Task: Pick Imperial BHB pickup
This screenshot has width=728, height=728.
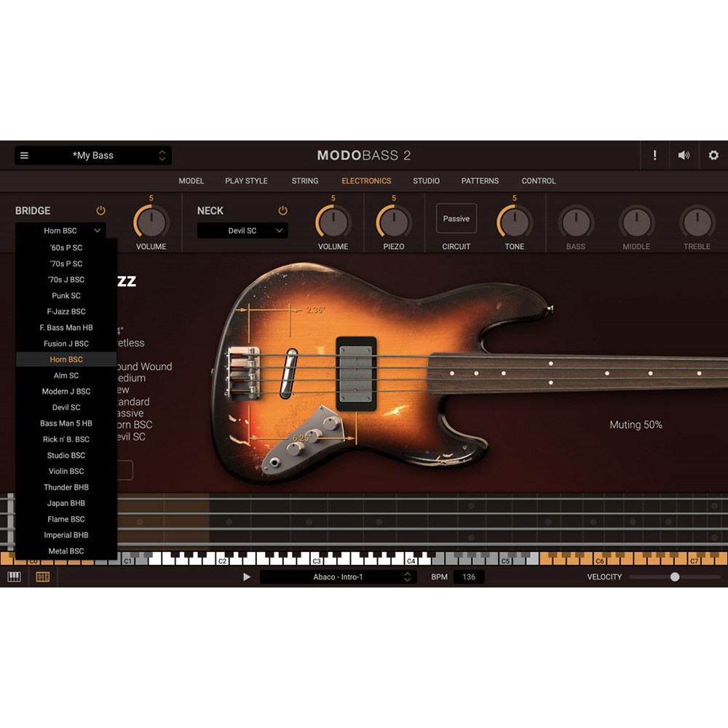Action: click(66, 535)
